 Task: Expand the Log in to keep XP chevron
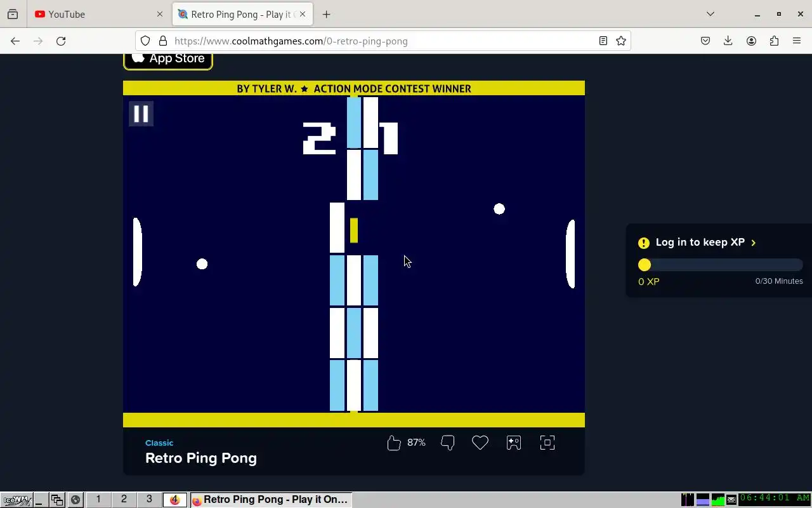754,243
